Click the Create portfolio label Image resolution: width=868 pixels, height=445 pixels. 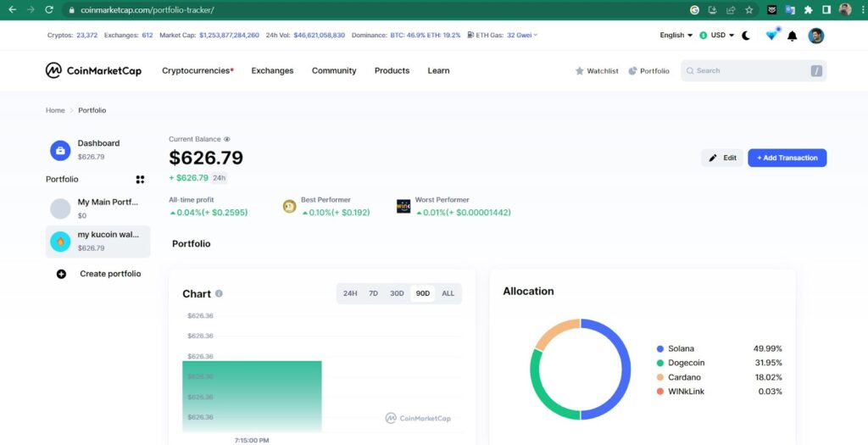110,274
